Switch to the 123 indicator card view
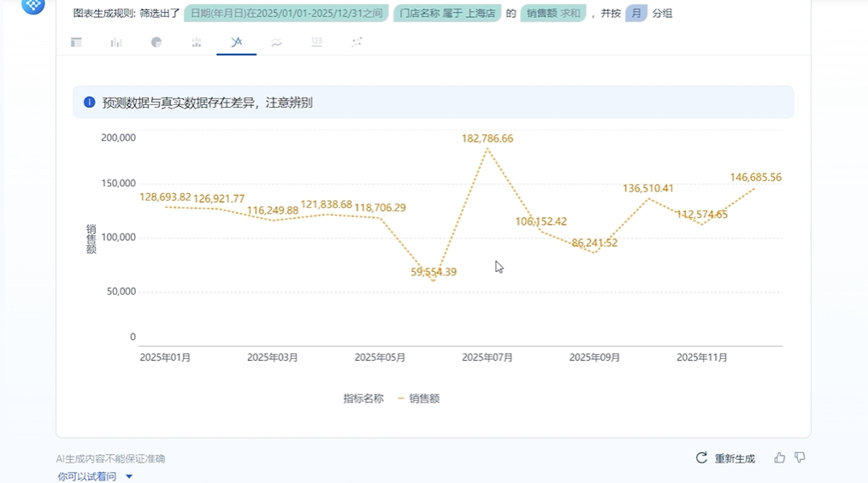 pyautogui.click(x=316, y=42)
